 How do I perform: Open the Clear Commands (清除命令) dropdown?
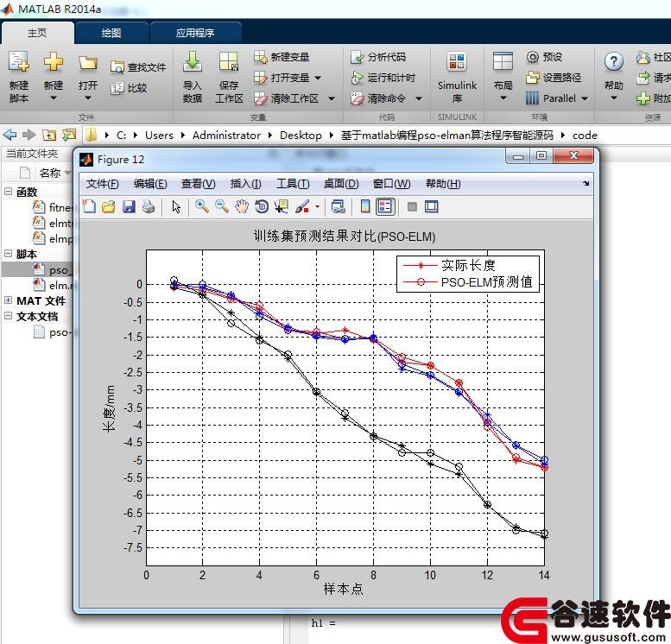pos(419,99)
